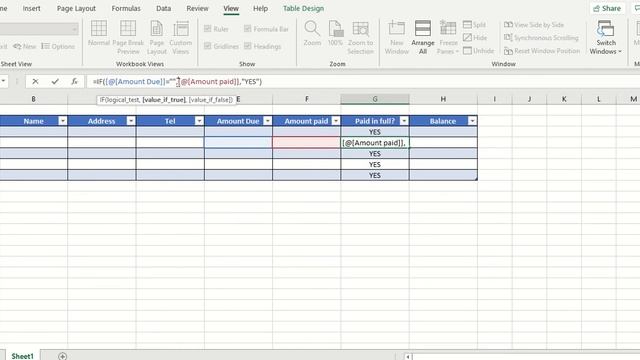Open the Formulas ribbon tab
The height and width of the screenshot is (360, 640).
pyautogui.click(x=126, y=8)
